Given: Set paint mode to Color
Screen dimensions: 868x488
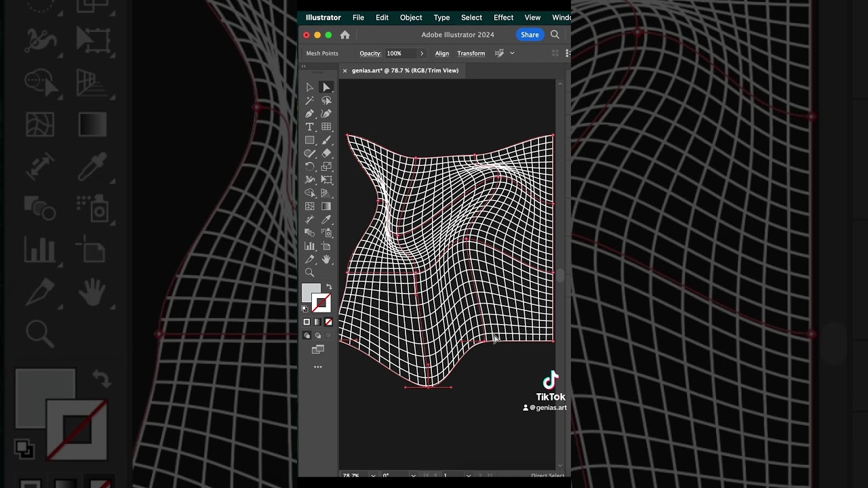Looking at the screenshot, I should coord(307,322).
